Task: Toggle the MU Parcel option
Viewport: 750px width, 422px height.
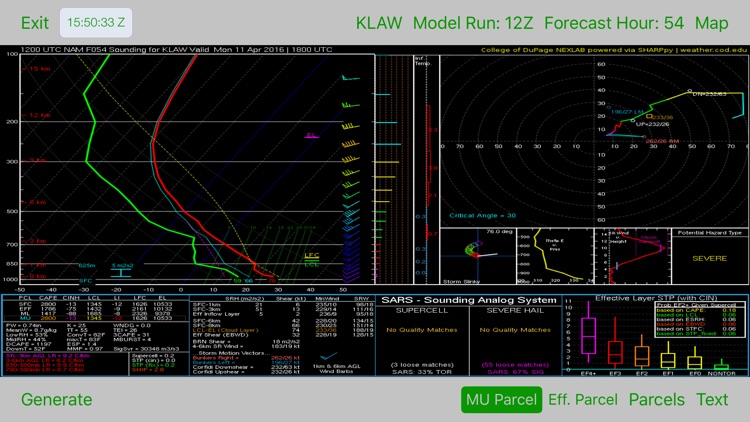Action: coord(501,400)
